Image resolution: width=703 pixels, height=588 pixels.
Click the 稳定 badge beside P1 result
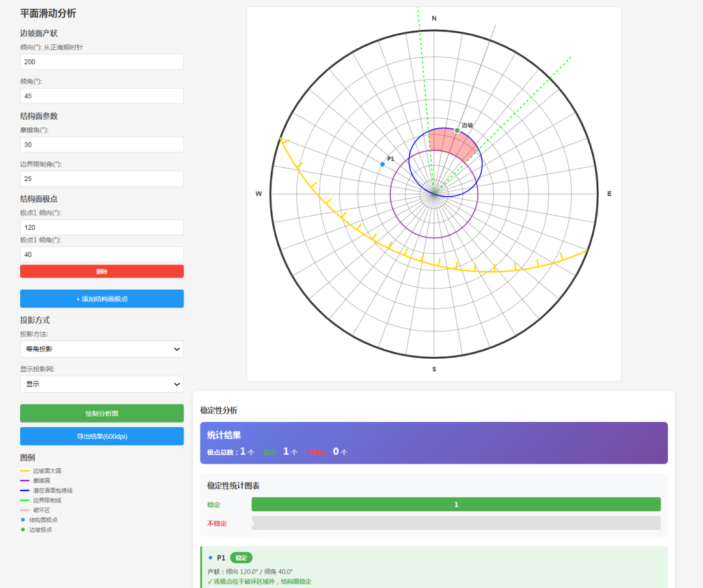tap(241, 558)
